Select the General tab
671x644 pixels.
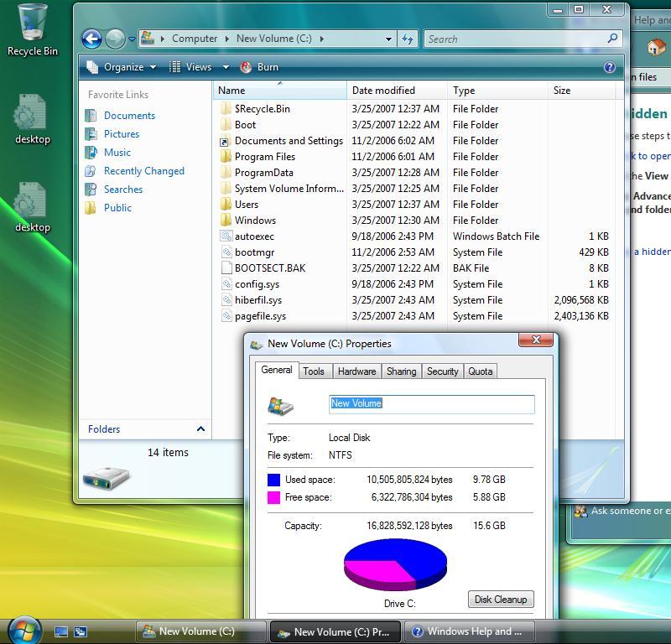277,370
